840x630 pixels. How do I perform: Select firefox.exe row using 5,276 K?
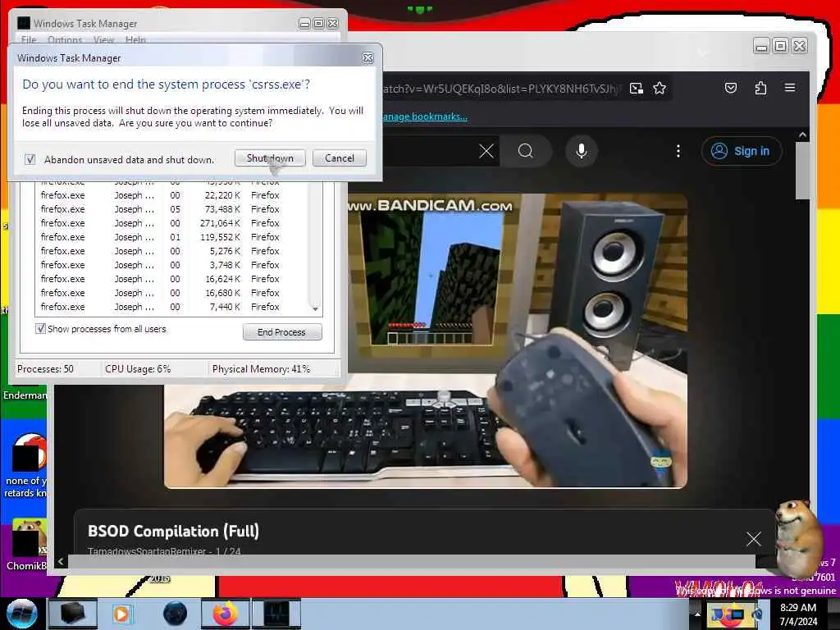(171, 251)
